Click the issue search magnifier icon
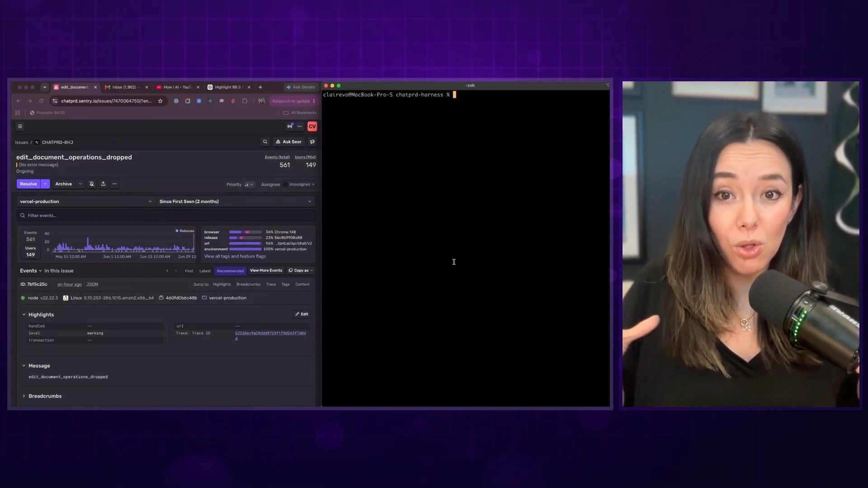Image resolution: width=868 pixels, height=488 pixels. (x=265, y=142)
